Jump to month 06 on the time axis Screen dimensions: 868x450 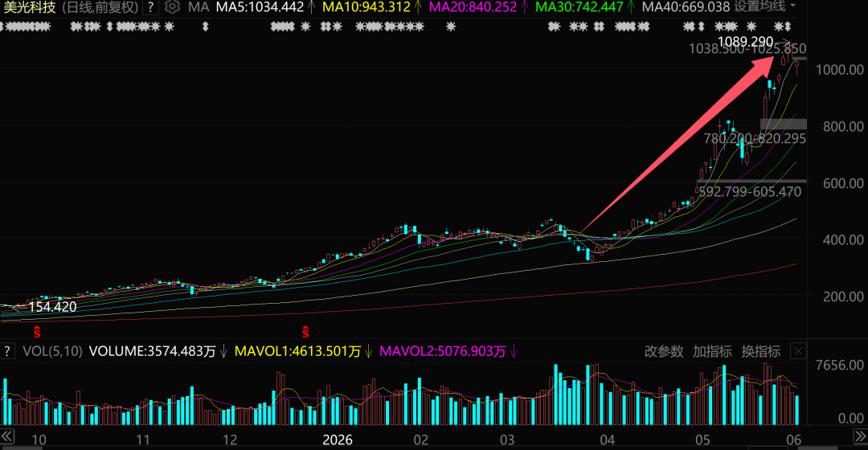[794, 440]
